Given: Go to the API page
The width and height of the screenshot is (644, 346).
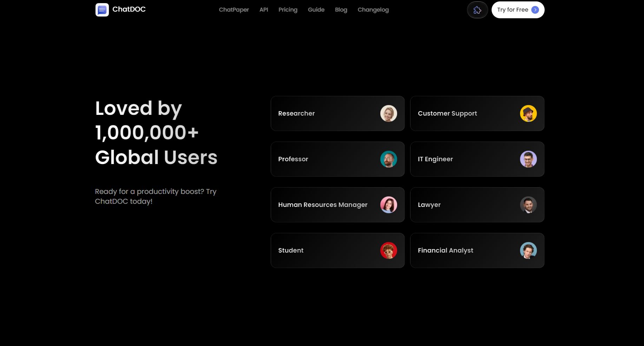Looking at the screenshot, I should pos(264,10).
